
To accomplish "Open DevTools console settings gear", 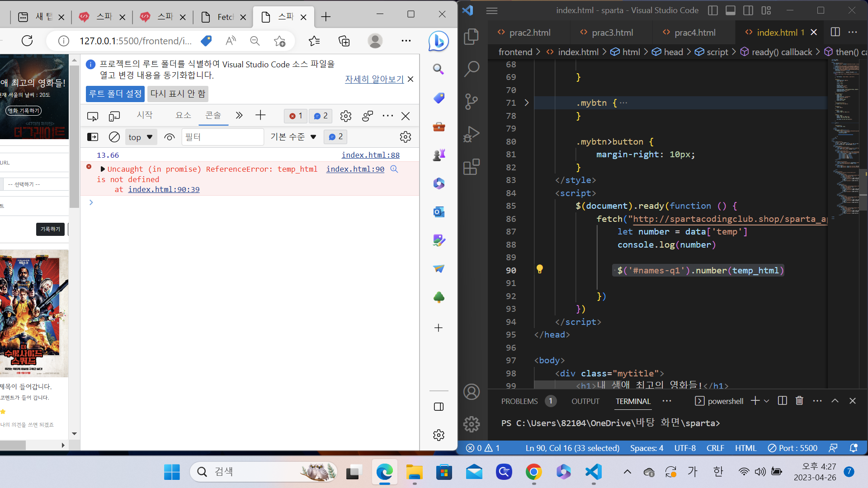I will pos(406,137).
